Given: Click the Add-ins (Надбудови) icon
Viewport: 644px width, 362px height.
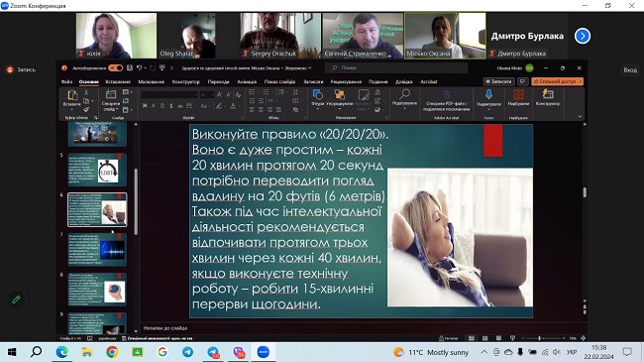Looking at the screenshot, I should tap(518, 95).
